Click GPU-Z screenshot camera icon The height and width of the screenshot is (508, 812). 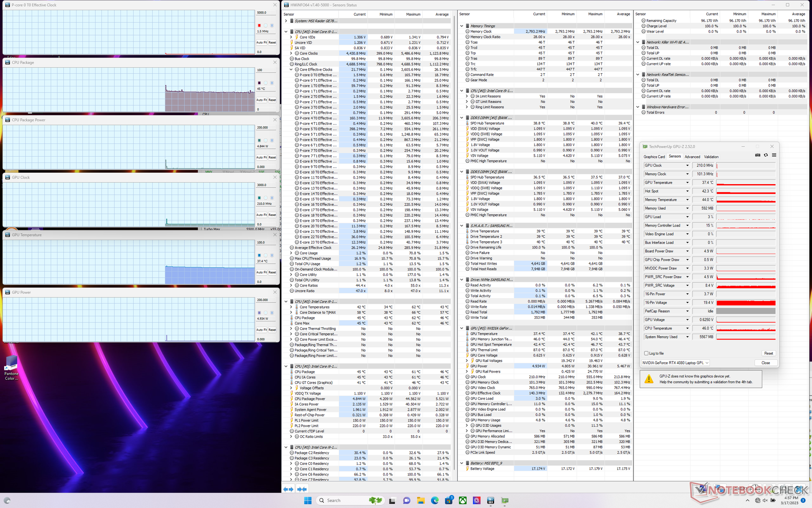[x=757, y=155]
